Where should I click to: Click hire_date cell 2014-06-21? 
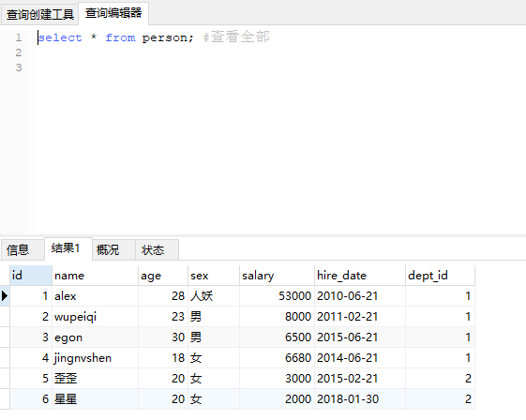click(x=360, y=357)
